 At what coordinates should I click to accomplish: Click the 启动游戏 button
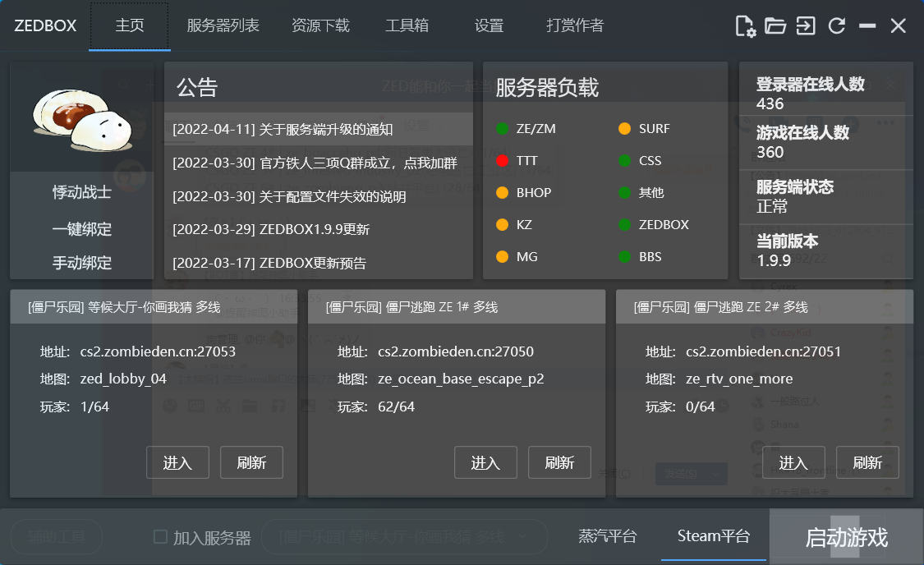(x=846, y=536)
